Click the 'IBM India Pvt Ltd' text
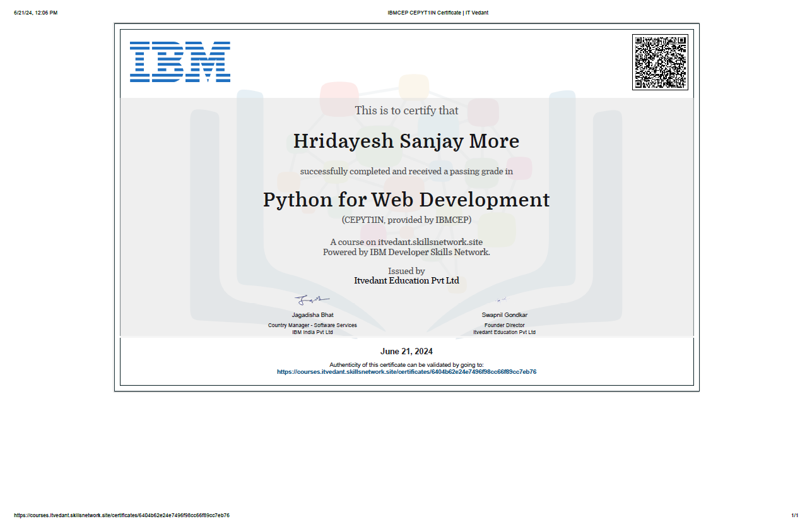812x526 pixels. [312, 332]
